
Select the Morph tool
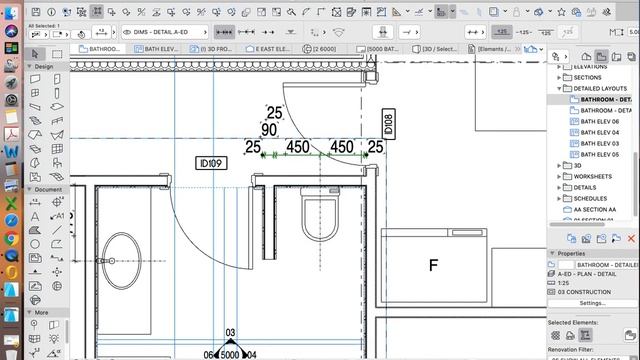click(x=35, y=163)
